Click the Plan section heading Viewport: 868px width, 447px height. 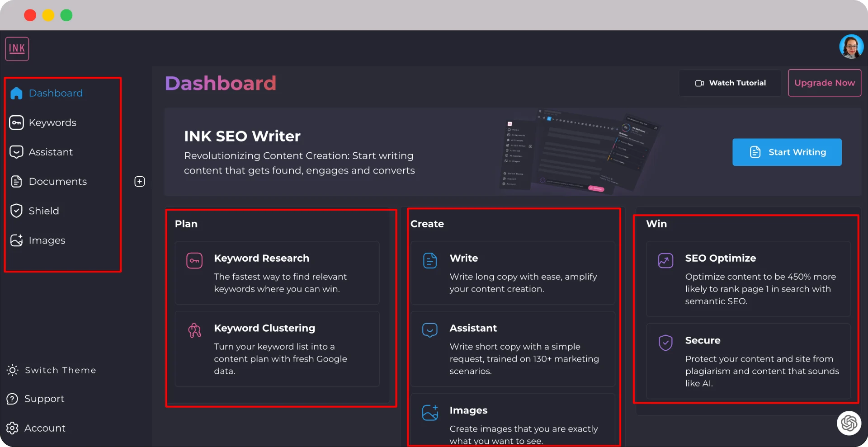[x=186, y=224]
